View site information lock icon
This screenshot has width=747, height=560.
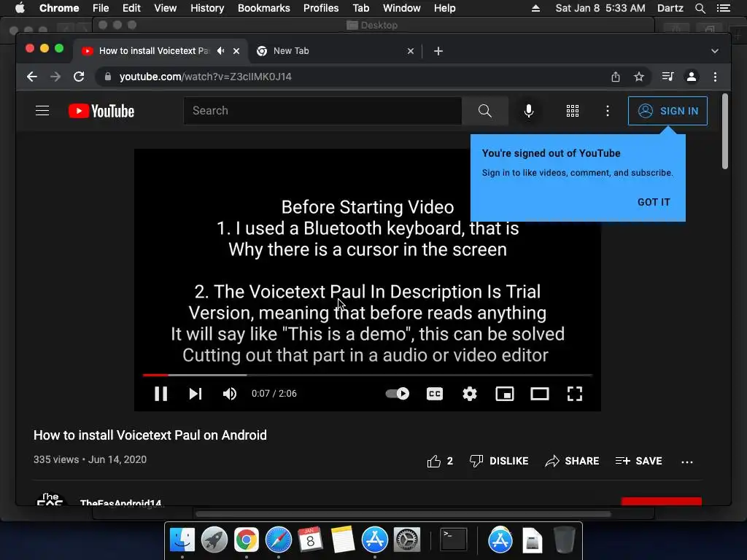(x=108, y=77)
